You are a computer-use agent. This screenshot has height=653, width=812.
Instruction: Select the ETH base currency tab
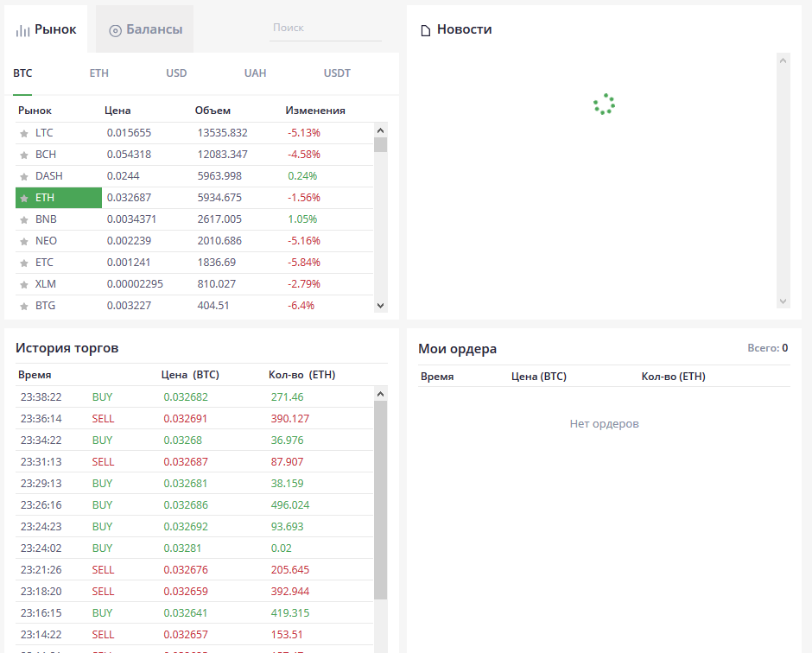99,73
